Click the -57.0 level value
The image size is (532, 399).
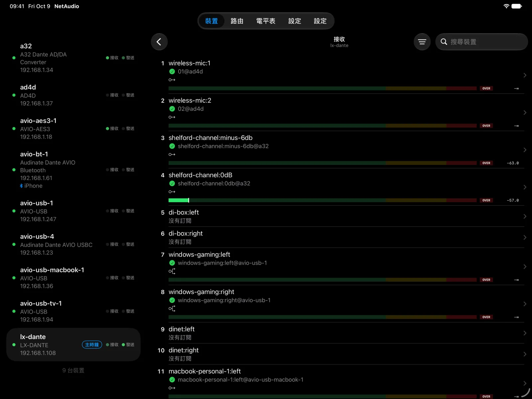click(x=513, y=200)
